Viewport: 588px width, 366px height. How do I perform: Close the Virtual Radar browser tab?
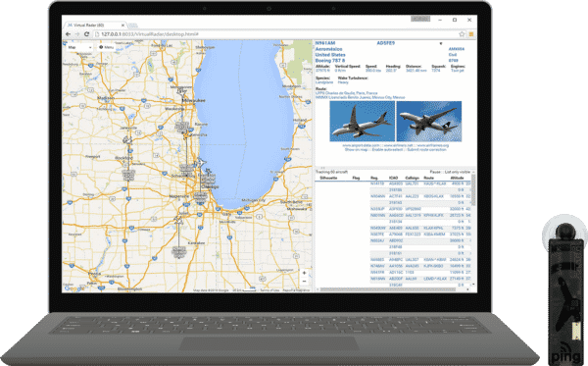122,26
